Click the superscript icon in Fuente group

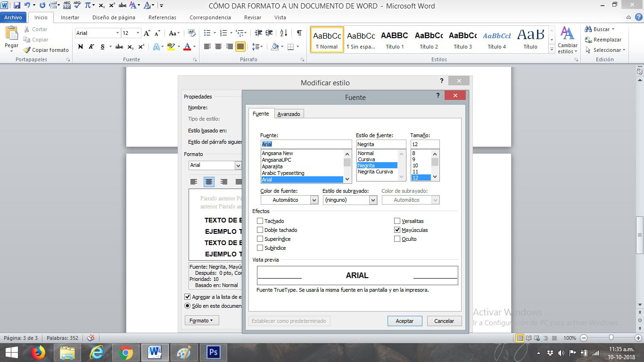(x=141, y=47)
